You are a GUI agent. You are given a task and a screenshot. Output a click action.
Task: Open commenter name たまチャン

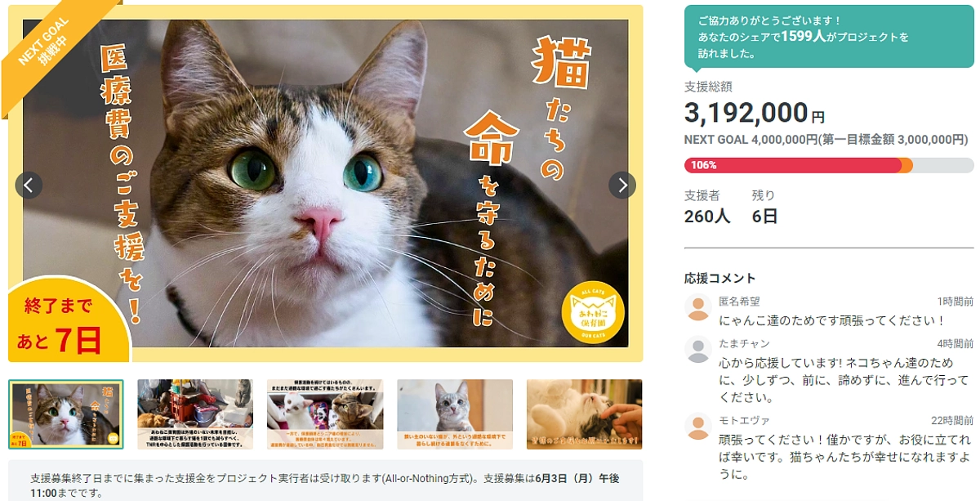tap(744, 343)
